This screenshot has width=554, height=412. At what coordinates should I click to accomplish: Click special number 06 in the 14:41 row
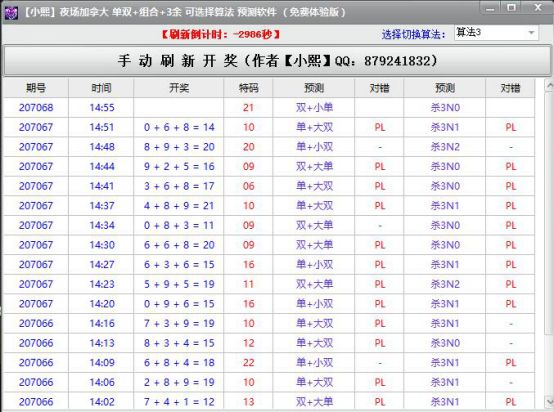click(x=248, y=186)
